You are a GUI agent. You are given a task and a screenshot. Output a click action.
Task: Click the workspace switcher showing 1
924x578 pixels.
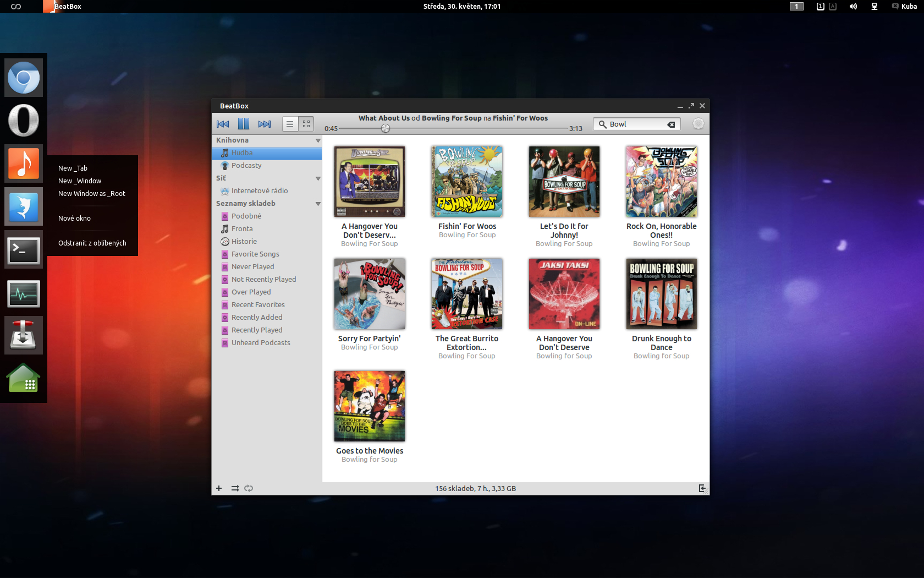(796, 7)
